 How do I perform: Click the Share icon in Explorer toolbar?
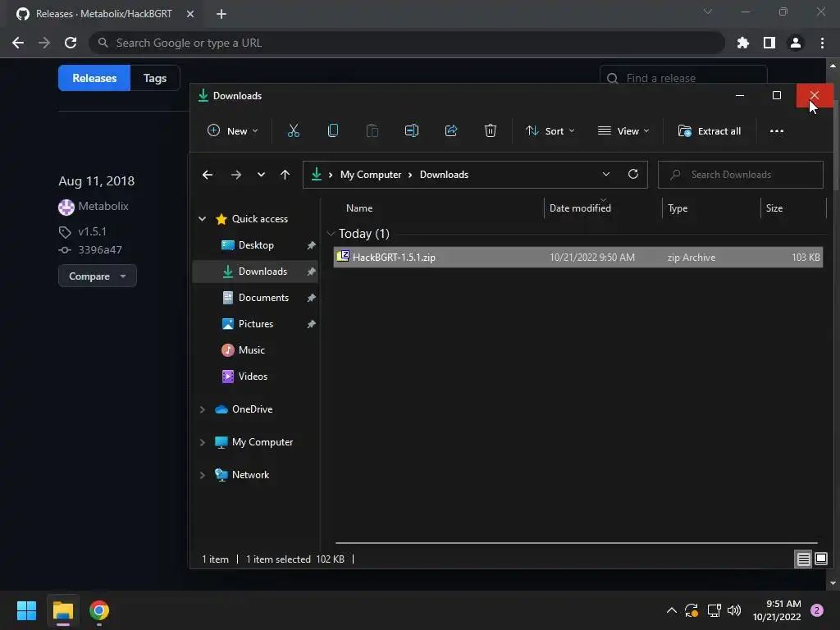coord(451,130)
